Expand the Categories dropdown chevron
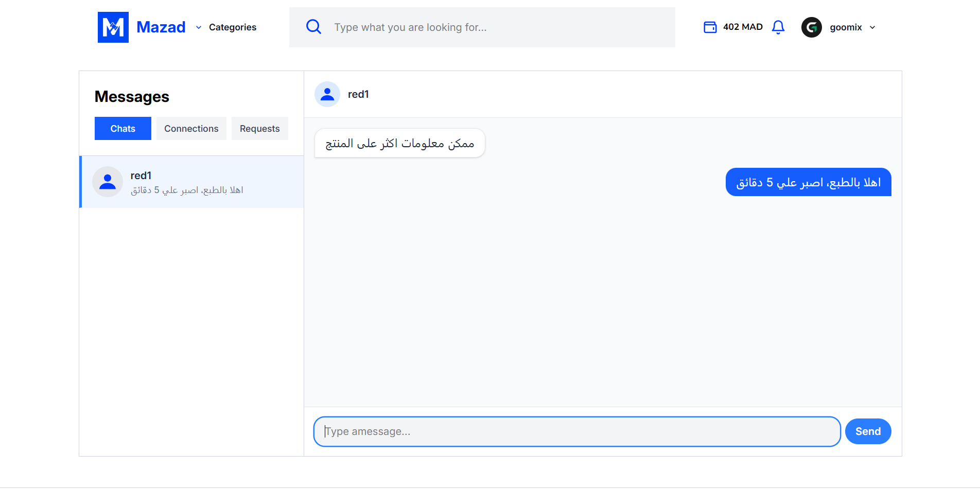Viewport: 980px width, 489px height. pos(199,28)
